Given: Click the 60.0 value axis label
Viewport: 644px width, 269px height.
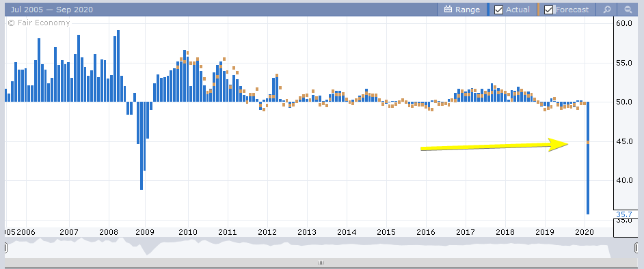Looking at the screenshot, I should click(x=624, y=23).
